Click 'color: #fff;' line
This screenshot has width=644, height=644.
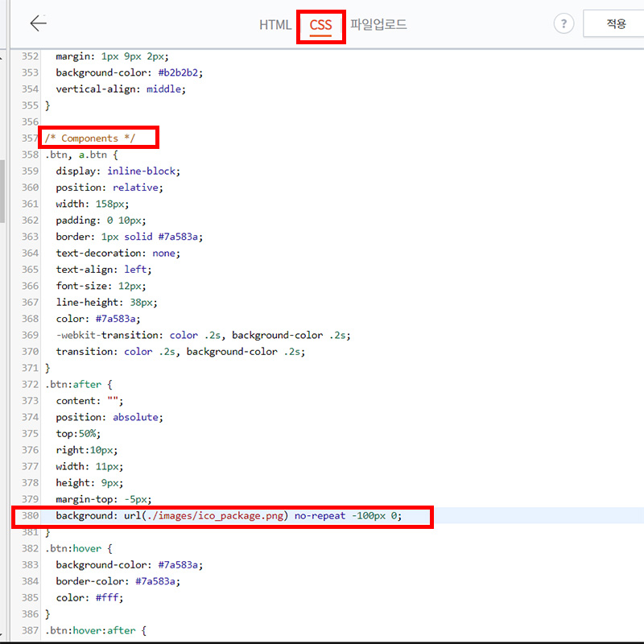(89, 597)
